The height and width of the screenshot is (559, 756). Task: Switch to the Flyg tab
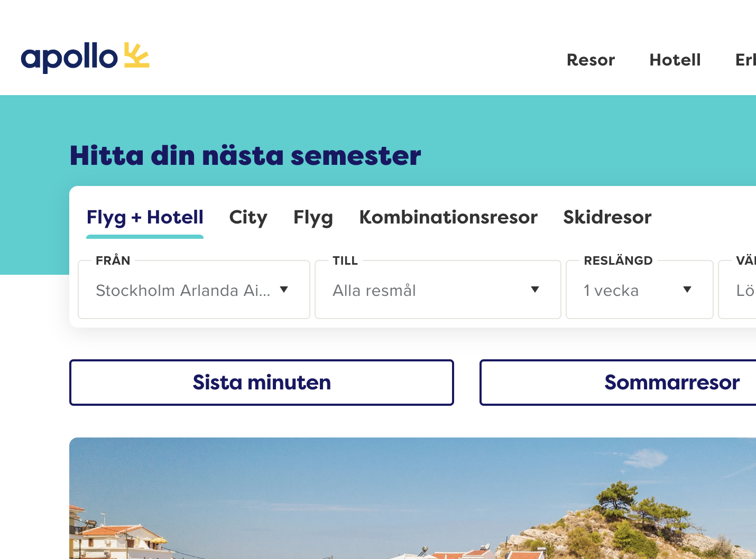[313, 217]
